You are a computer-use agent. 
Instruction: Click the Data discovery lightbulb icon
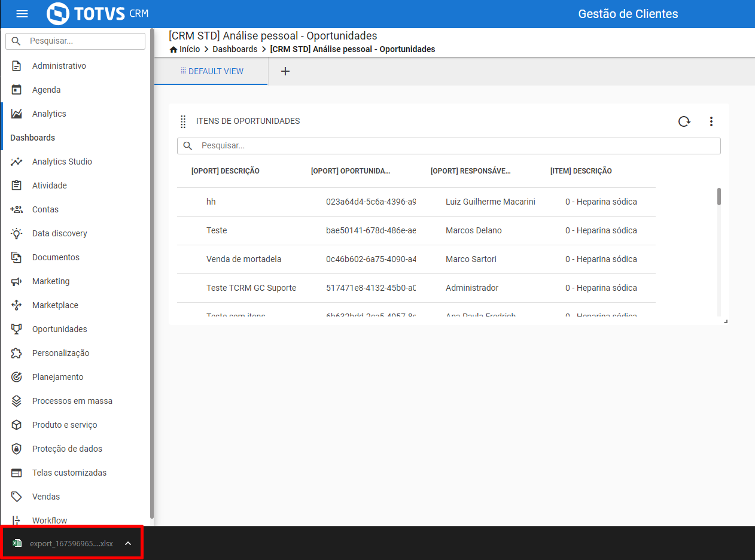(x=17, y=233)
